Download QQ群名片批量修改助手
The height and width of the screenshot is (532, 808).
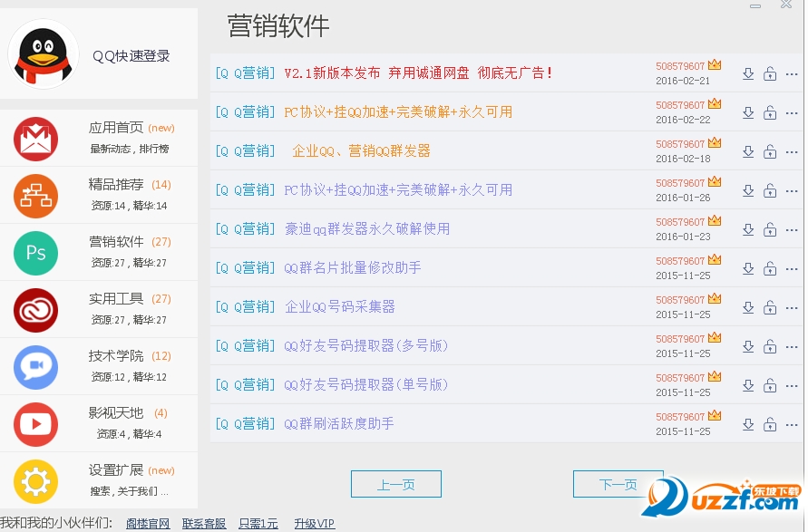click(x=748, y=268)
